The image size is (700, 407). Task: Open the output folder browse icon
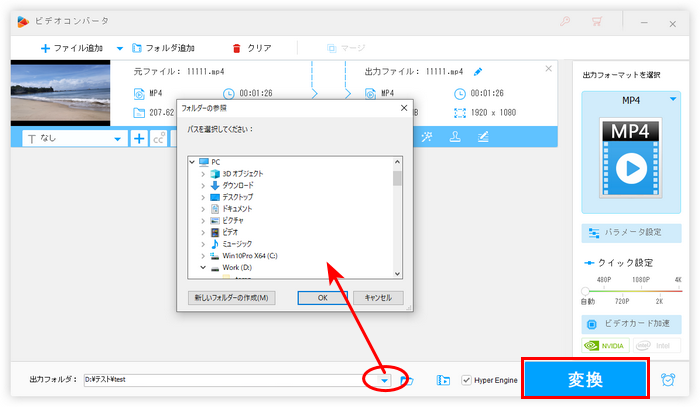pos(407,381)
